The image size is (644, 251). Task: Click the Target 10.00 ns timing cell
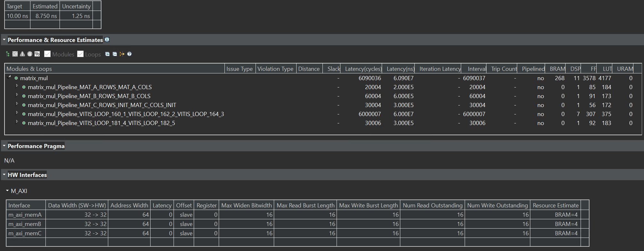pos(17,16)
